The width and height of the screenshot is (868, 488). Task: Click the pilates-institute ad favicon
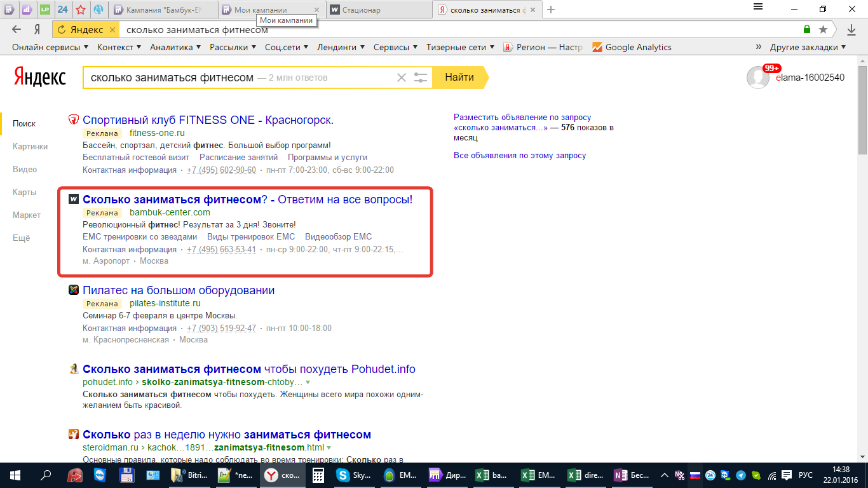coord(74,290)
